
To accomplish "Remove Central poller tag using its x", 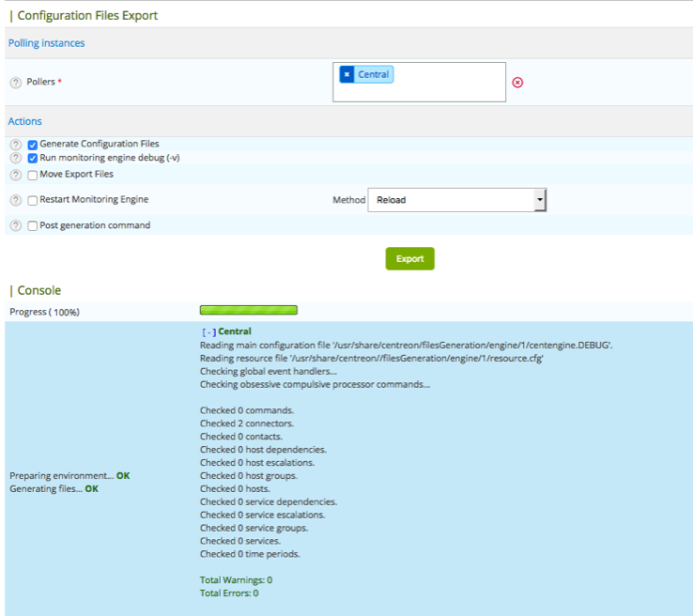I will pyautogui.click(x=346, y=75).
